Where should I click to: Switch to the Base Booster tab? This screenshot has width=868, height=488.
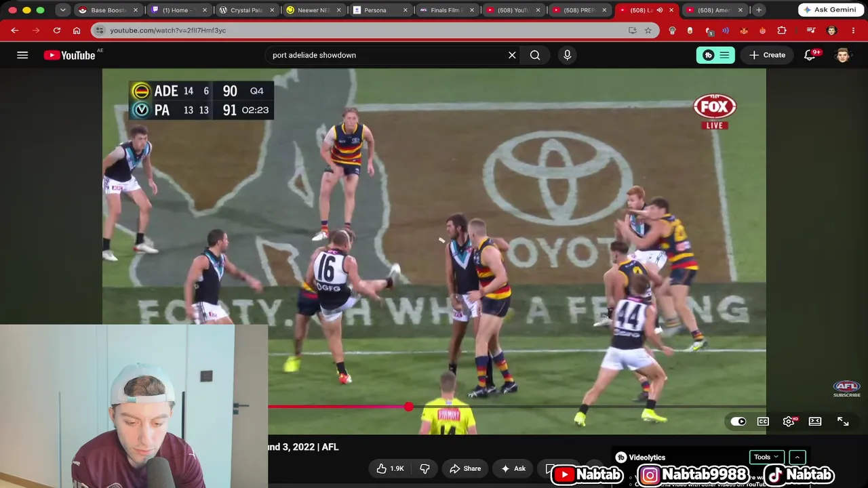[x=108, y=10]
